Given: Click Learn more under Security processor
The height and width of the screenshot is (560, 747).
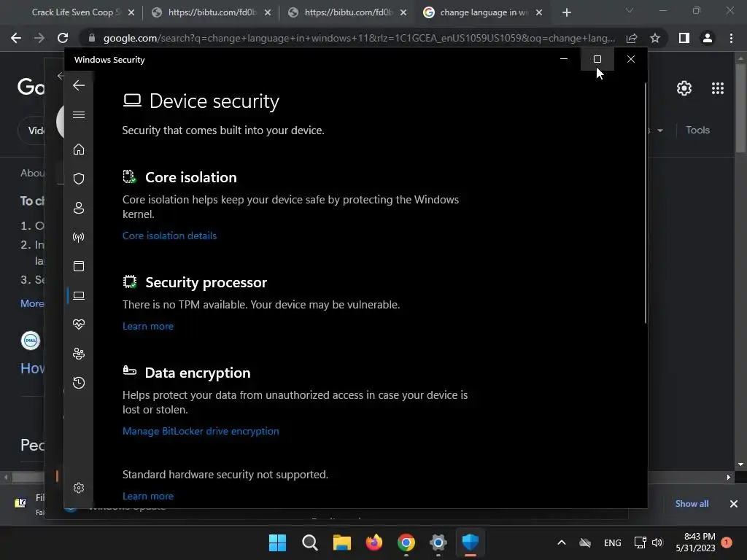Looking at the screenshot, I should click(x=148, y=326).
